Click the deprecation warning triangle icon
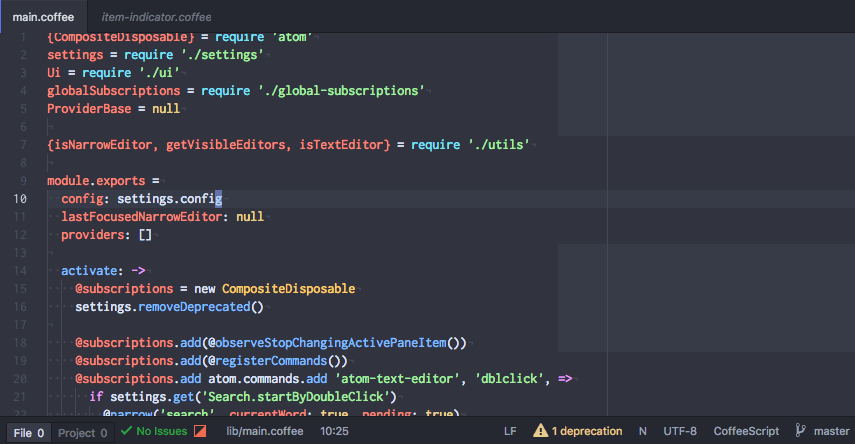Screen dimensions: 855x444 tap(540, 430)
